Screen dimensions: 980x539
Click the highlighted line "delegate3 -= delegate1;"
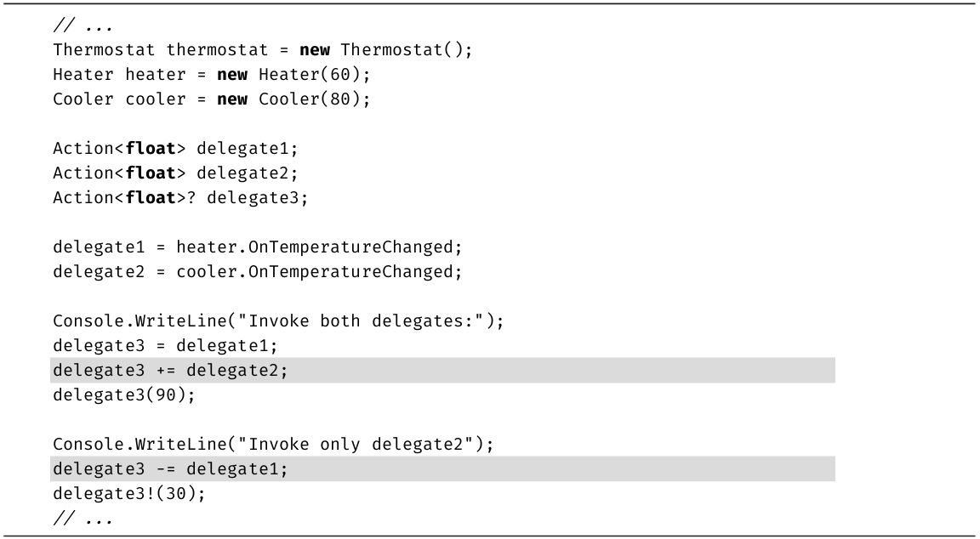(170, 469)
